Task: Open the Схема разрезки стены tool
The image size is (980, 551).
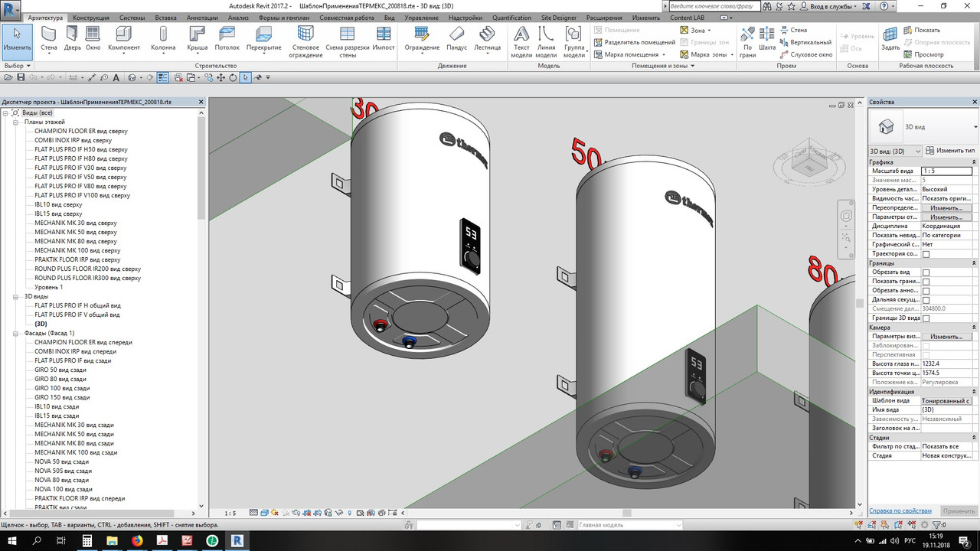Action: pyautogui.click(x=348, y=42)
